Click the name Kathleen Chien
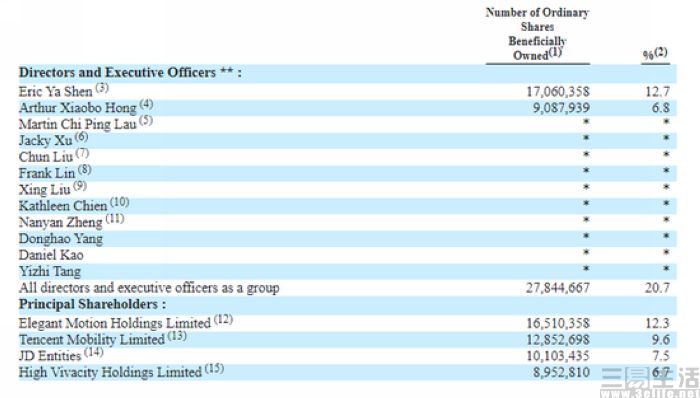This screenshot has width=700, height=398. pyautogui.click(x=63, y=206)
